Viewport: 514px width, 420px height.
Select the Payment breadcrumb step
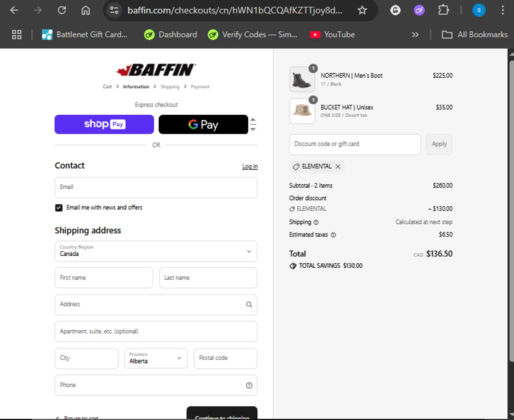pos(200,87)
